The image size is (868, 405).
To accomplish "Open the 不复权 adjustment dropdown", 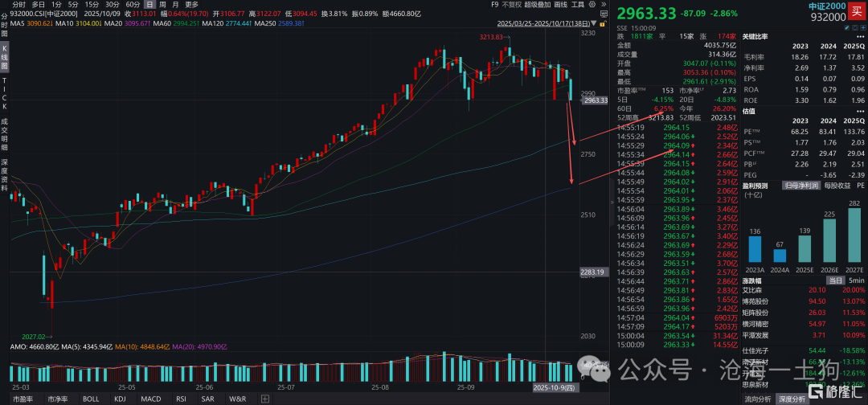I will pos(511,4).
